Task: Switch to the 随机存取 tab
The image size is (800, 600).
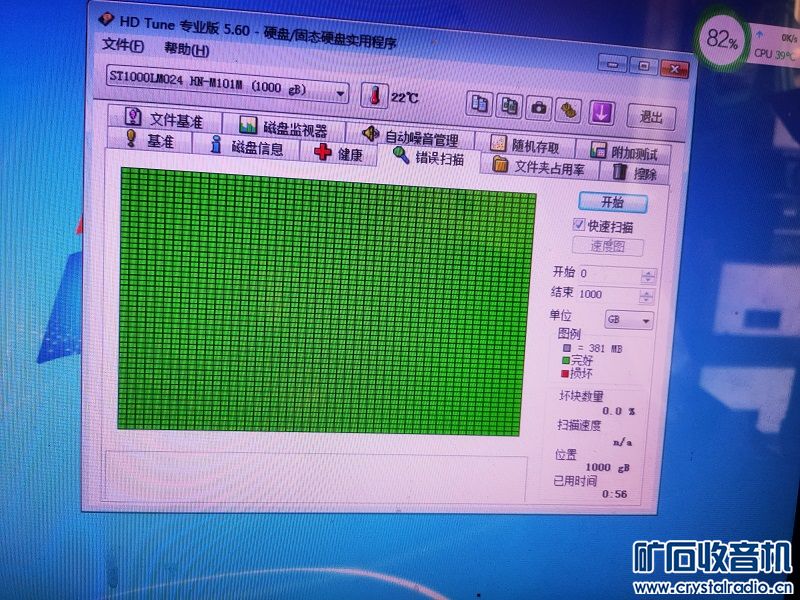Action: [525, 145]
